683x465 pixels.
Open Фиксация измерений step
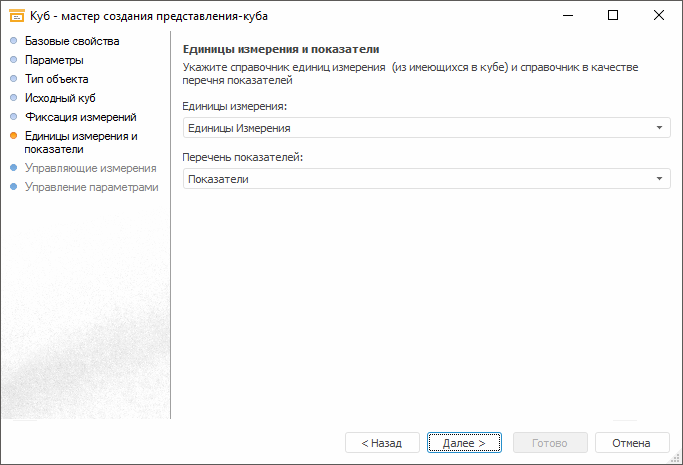[x=80, y=117]
